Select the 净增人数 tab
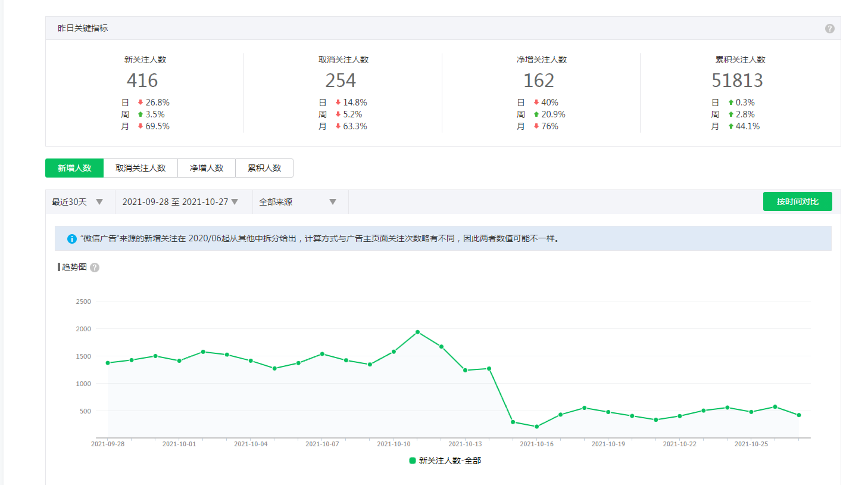The height and width of the screenshot is (485, 868). (207, 168)
